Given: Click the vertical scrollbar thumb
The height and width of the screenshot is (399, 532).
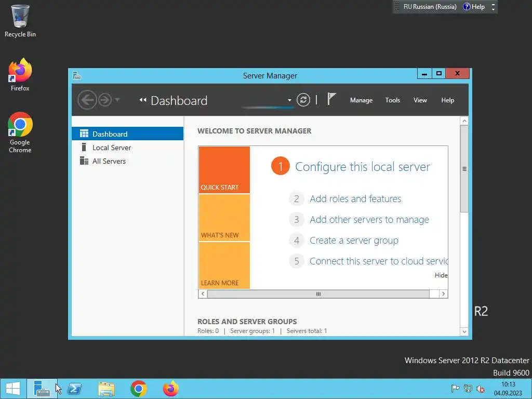Looking at the screenshot, I should click(x=464, y=169).
